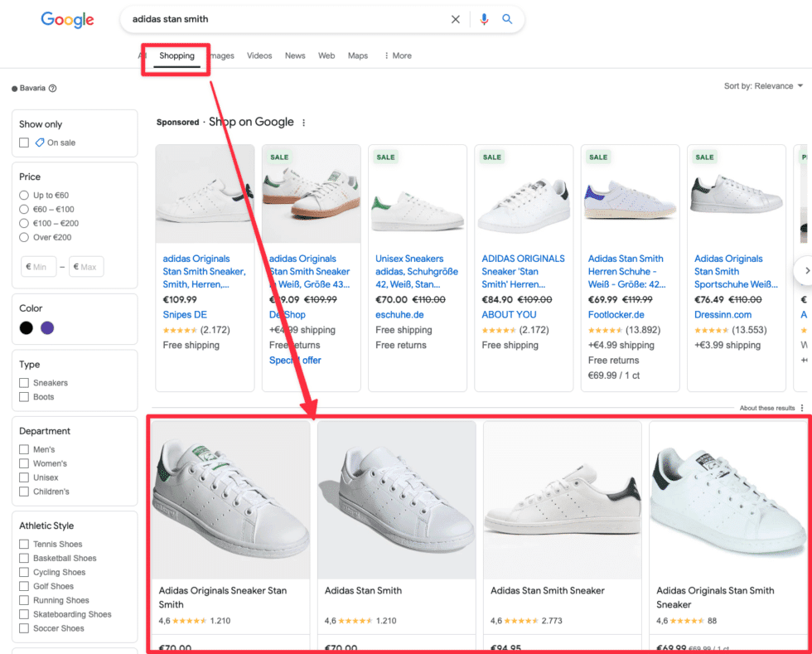Start voice search via microphone icon
The image size is (812, 654).
tap(484, 19)
